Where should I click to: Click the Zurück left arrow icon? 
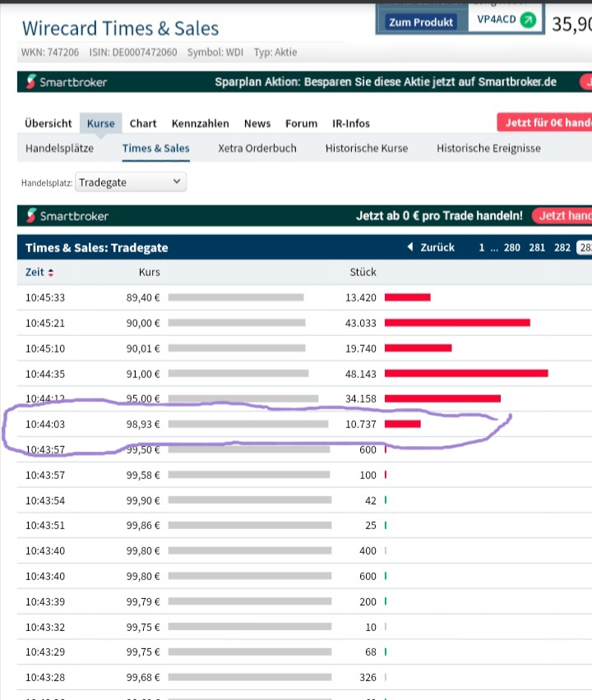[410, 247]
